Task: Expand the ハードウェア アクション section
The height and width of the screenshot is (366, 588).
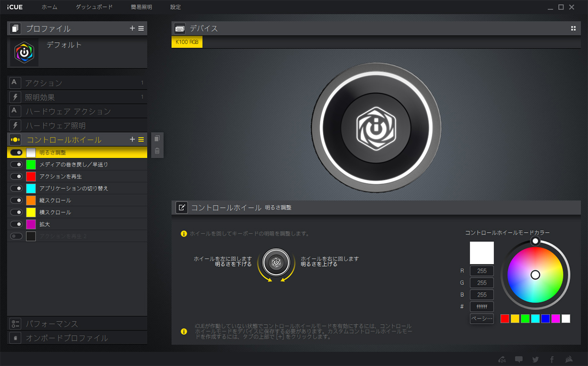Action: point(77,111)
